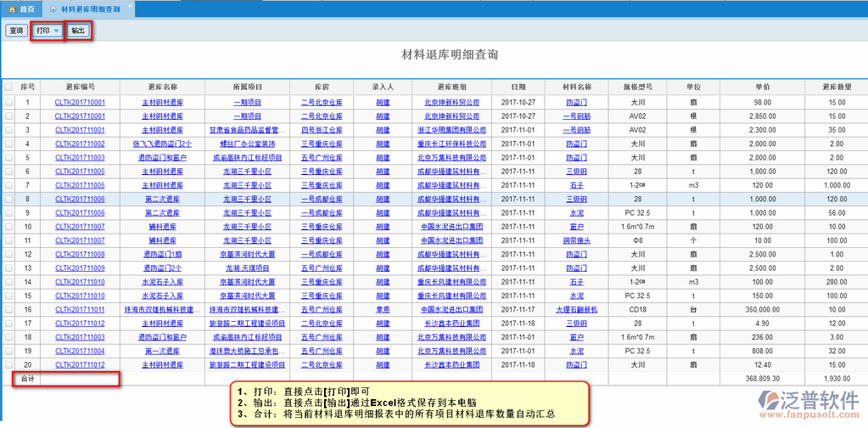Click the 输出 export button
This screenshot has height=428, width=868.
pos(78,31)
